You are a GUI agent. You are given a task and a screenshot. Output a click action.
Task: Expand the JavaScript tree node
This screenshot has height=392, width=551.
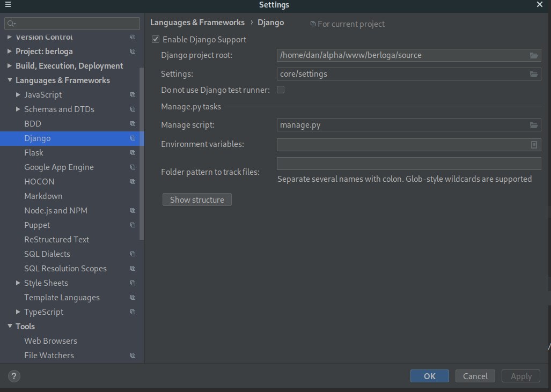[19, 95]
